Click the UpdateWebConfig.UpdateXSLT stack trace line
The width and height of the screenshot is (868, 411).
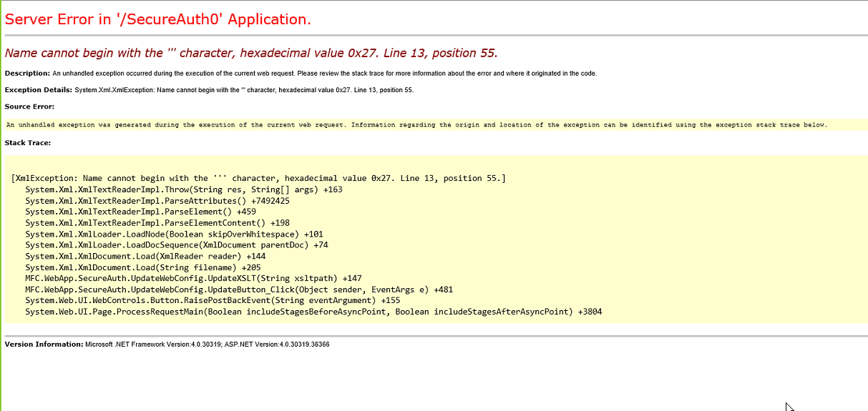tap(193, 278)
